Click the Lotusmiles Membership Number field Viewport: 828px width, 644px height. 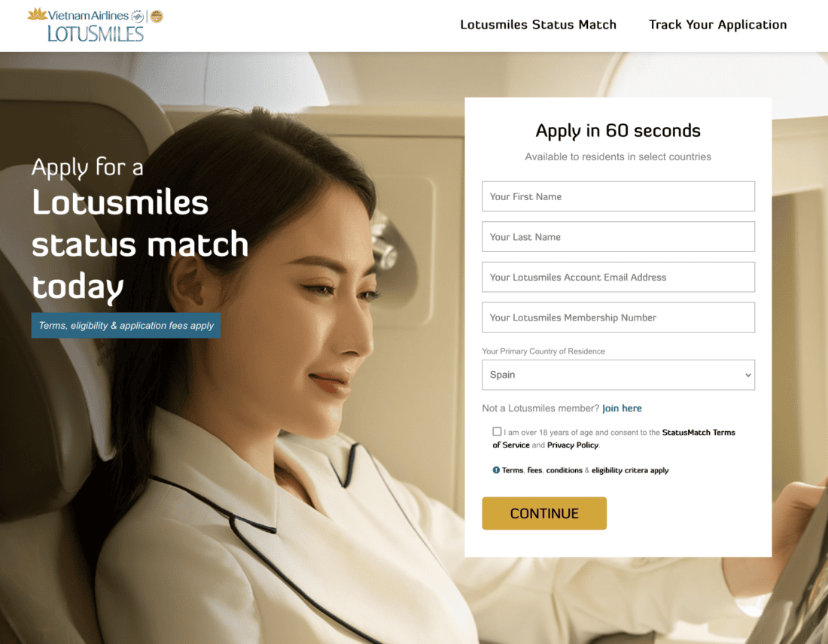(x=618, y=317)
